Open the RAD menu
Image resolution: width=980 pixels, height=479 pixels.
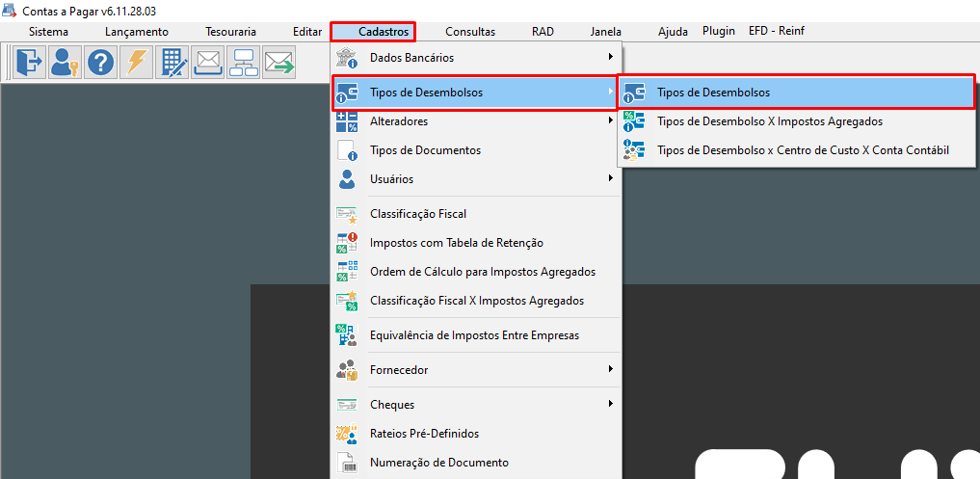tap(543, 32)
